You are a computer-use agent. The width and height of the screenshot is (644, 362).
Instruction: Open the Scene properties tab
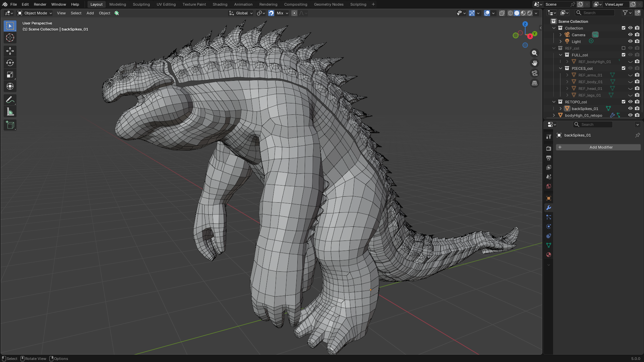[549, 176]
